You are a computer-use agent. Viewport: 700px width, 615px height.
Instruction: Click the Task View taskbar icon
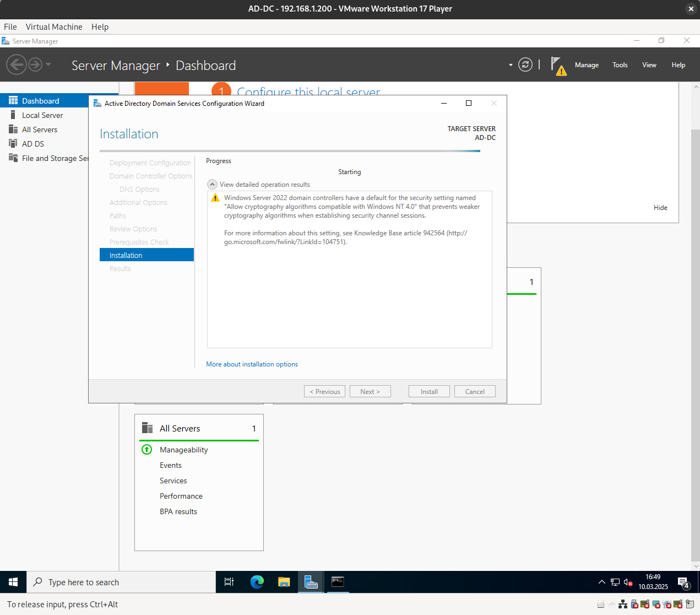pyautogui.click(x=229, y=582)
